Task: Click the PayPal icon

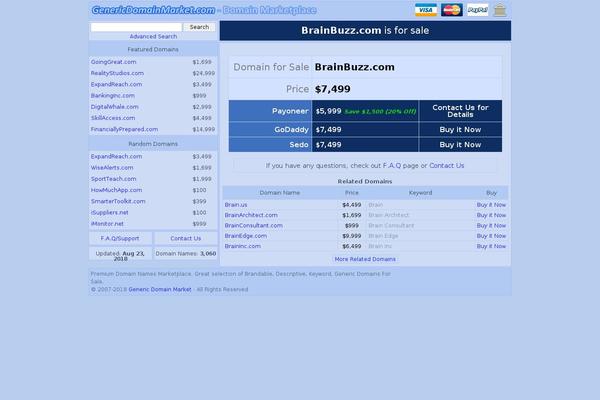Action: click(478, 10)
